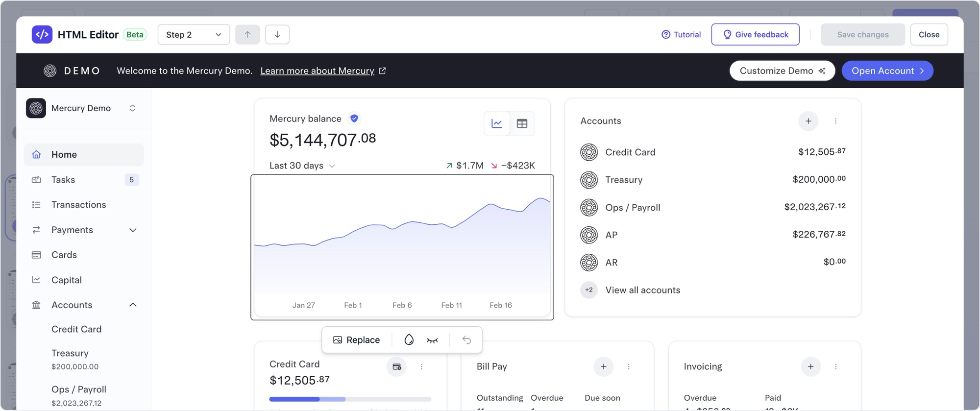Click the undo arrow in image toolbar
Viewport: 980px width, 411px height.
(x=466, y=340)
